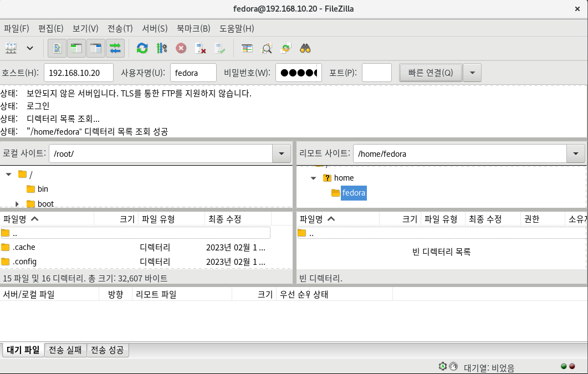Open the 전송(T) menu

click(120, 28)
